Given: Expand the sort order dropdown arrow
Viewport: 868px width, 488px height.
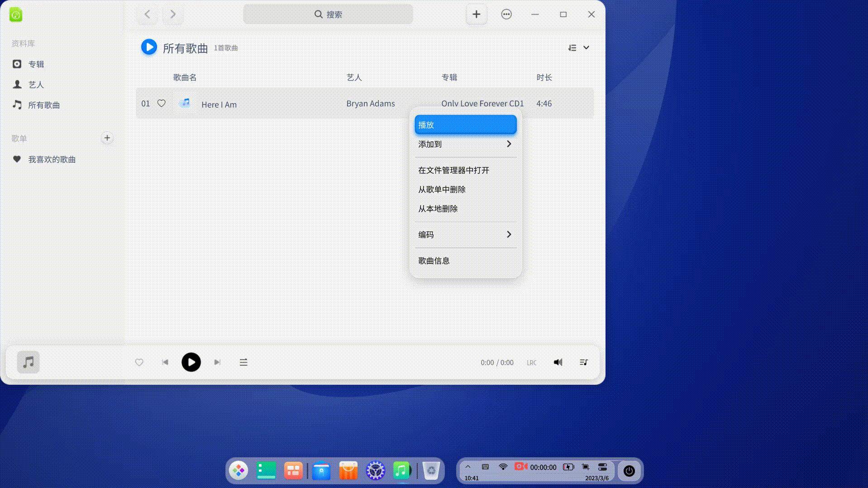Looking at the screenshot, I should 586,48.
